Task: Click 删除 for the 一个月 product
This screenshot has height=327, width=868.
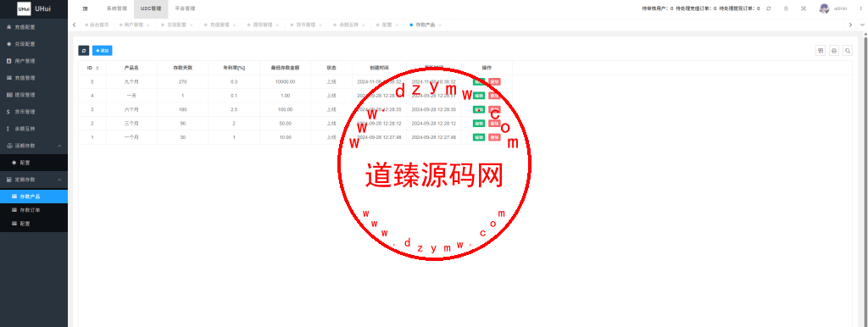Action: 494,137
